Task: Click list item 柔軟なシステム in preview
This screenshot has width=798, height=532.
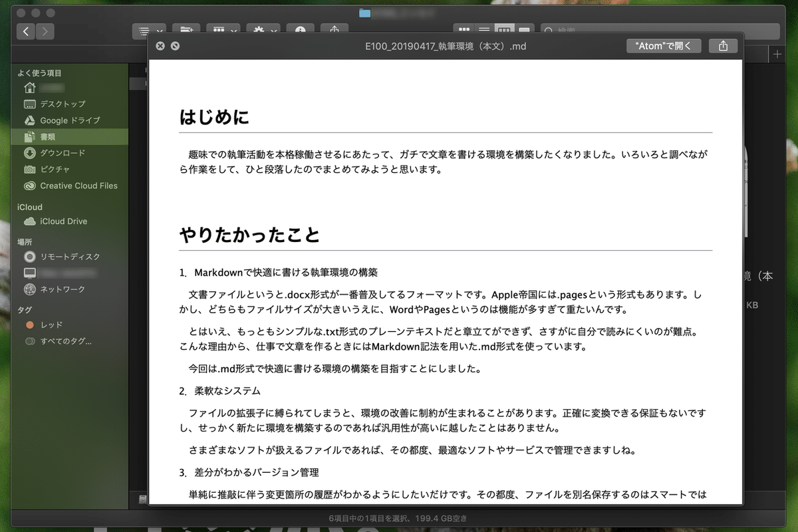Action: click(227, 390)
